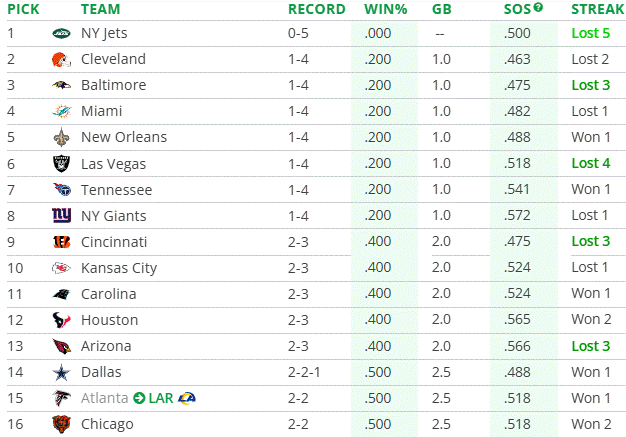Click the Miami Dolphins logo
The width and height of the screenshot is (626, 437).
point(62,111)
